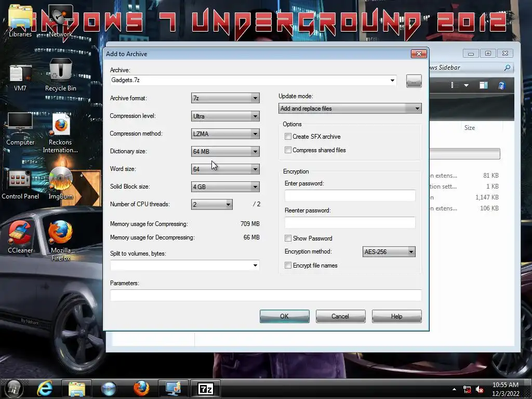Select the Control Panel desktop icon
This screenshot has height=399, width=532.
coord(20,184)
